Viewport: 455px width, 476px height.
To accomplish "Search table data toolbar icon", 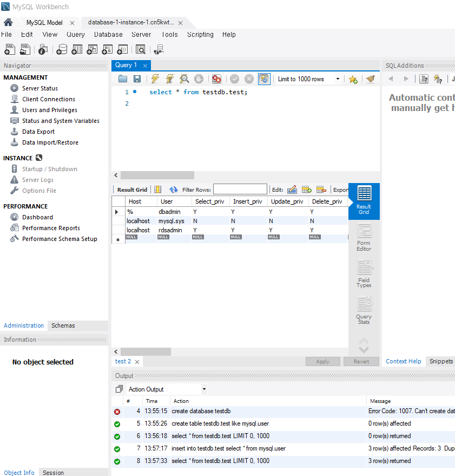I will coord(141,49).
